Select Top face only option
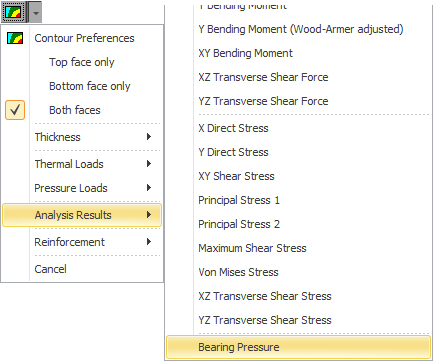Viewport: 433px width, 361px height. point(82,62)
